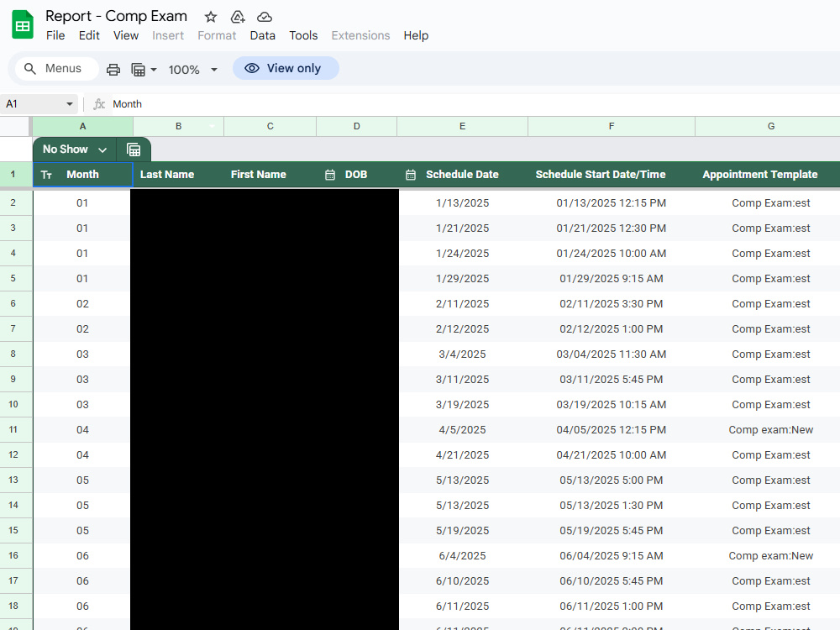840x630 pixels.
Task: Select column A header
Action: (x=82, y=127)
